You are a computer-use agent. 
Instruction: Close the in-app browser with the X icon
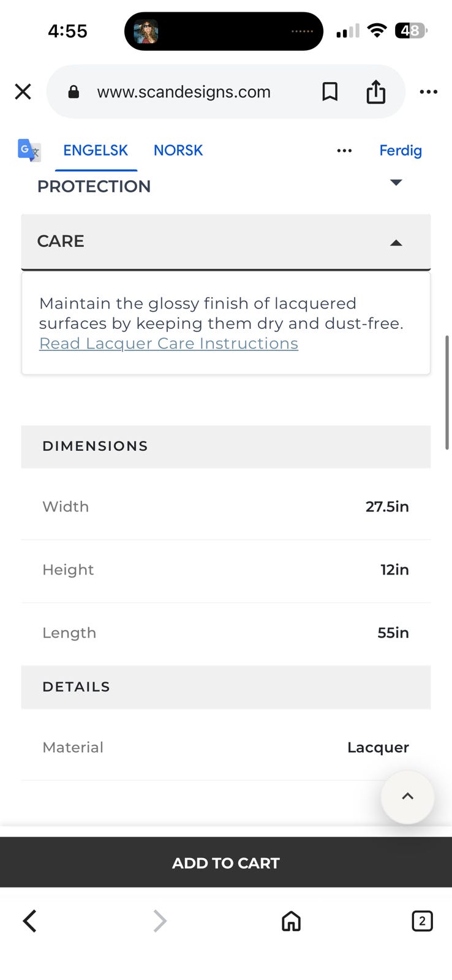coord(23,92)
